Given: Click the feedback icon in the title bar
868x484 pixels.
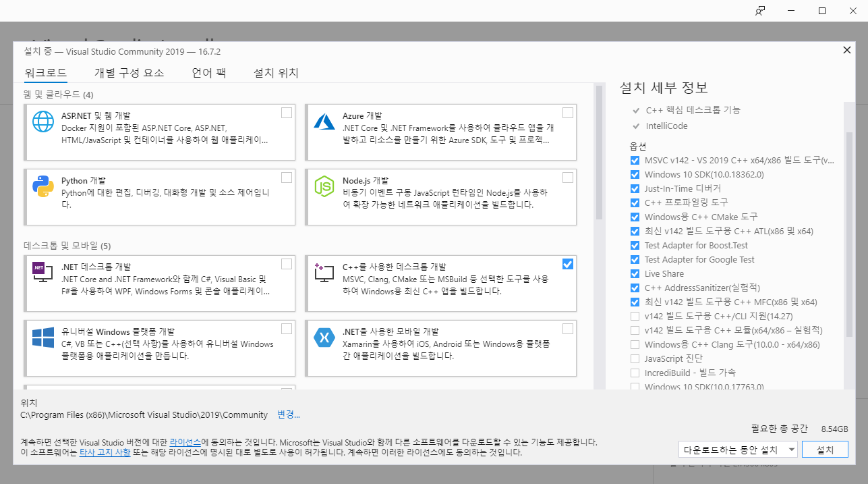Looking at the screenshot, I should 760,11.
